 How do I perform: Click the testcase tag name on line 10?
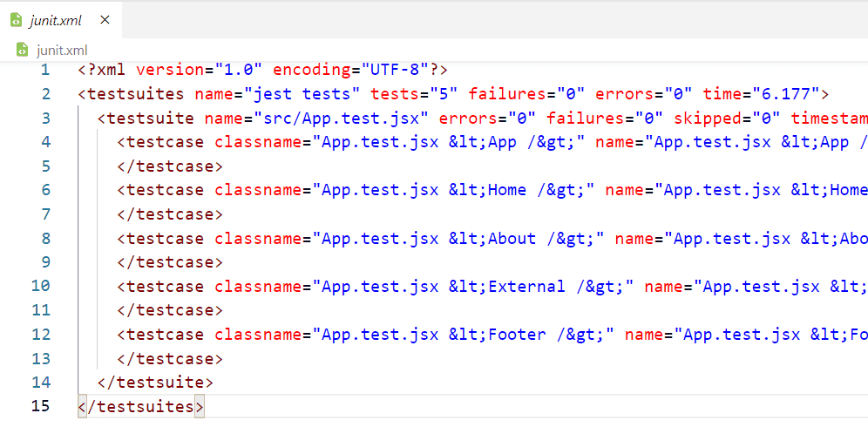click(166, 287)
